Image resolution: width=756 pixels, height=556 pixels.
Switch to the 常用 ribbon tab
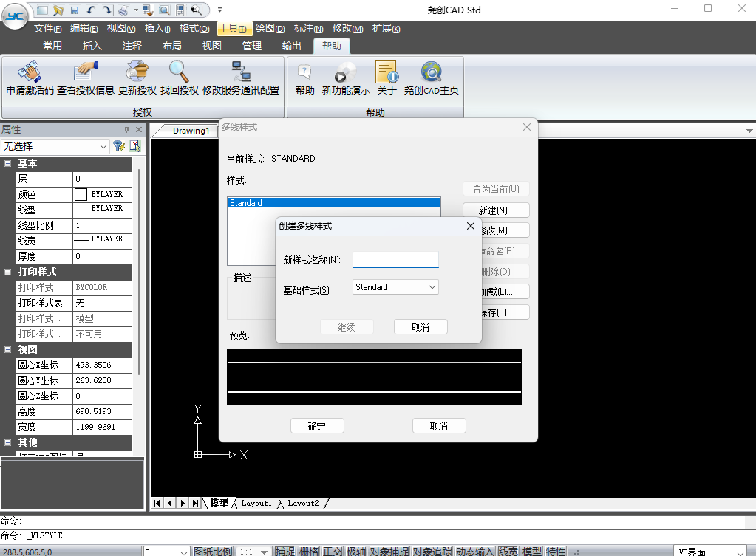pos(52,46)
